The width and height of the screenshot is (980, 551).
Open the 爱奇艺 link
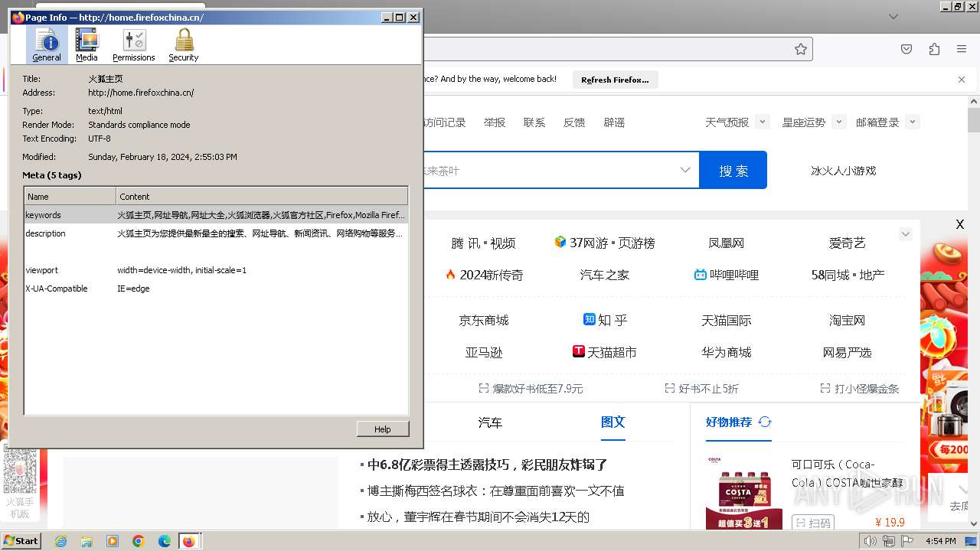pos(847,243)
